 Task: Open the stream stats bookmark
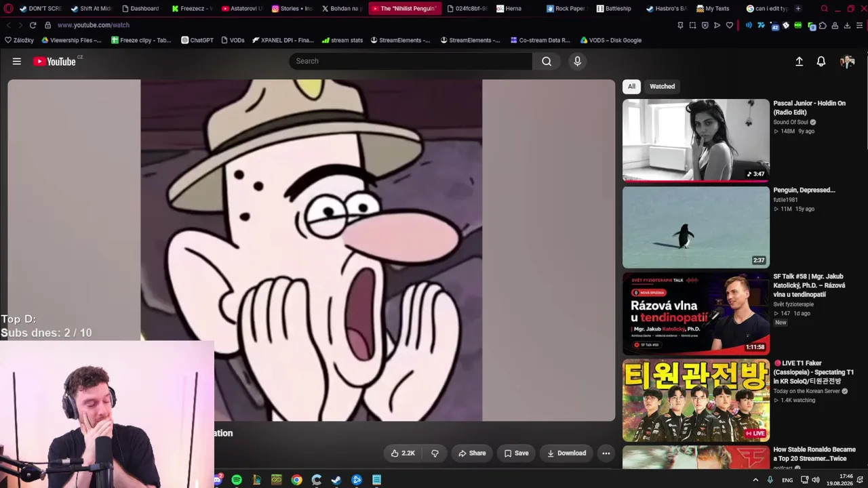pos(342,40)
